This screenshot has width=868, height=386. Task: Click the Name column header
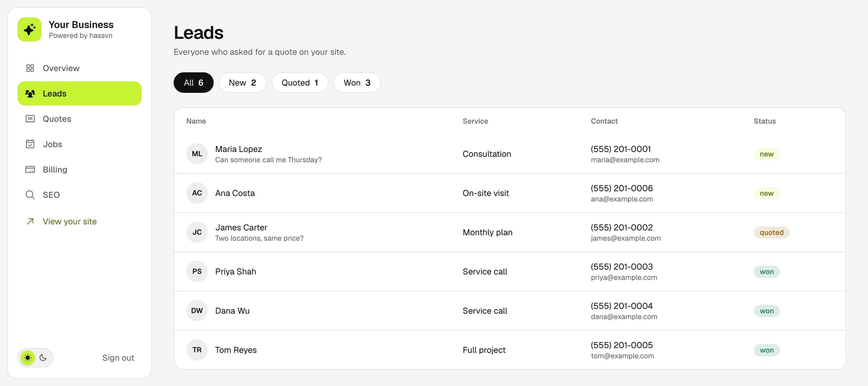196,121
